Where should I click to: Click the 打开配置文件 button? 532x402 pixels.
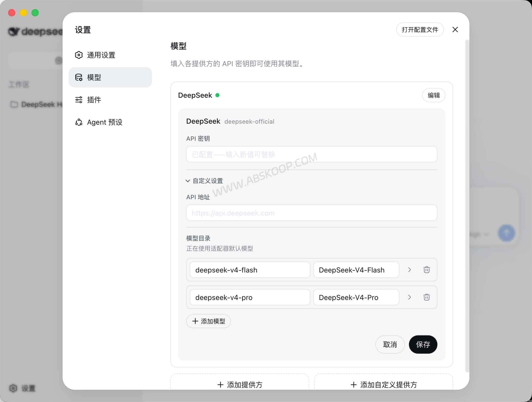pyautogui.click(x=420, y=30)
